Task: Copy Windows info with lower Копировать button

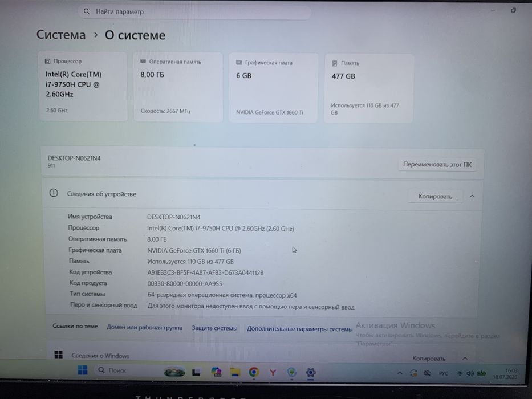Action: [x=429, y=359]
